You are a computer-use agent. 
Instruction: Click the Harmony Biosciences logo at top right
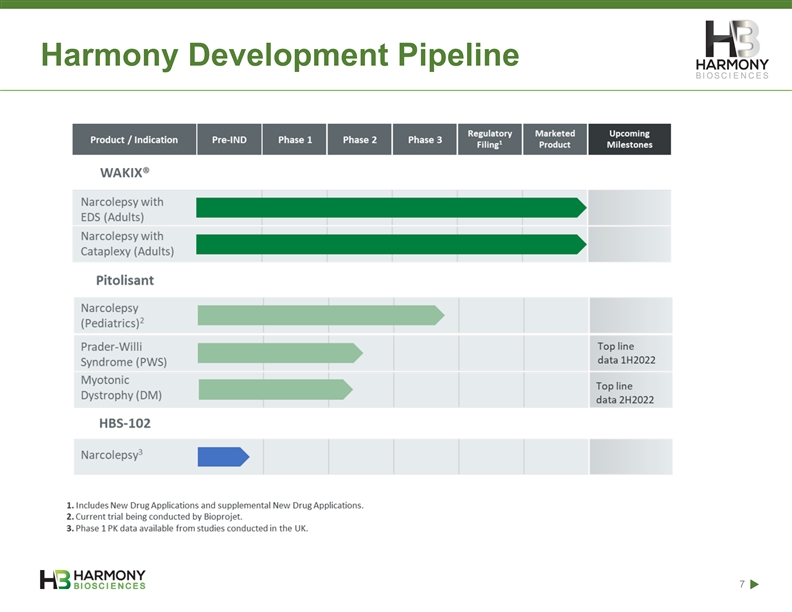(x=732, y=49)
